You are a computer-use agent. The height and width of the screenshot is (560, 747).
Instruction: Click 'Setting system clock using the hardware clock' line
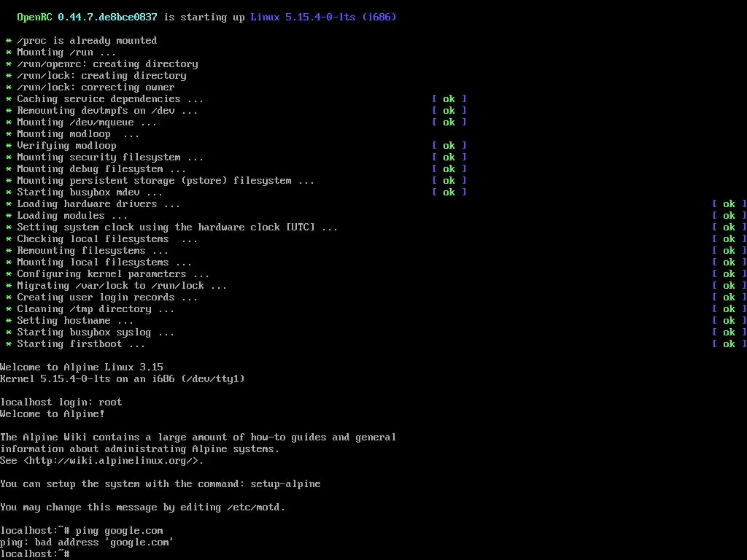click(x=177, y=227)
